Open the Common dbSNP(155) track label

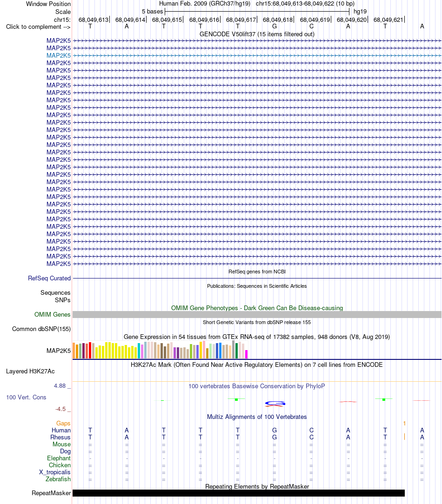coord(41,329)
